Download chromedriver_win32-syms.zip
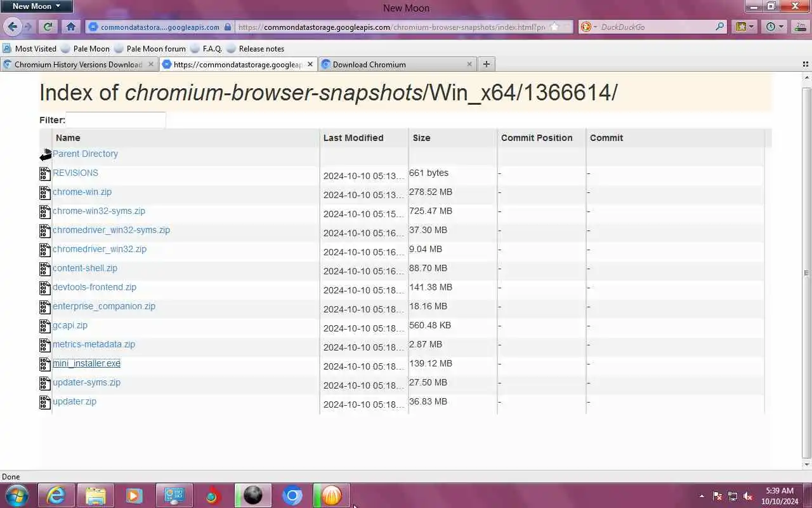The width and height of the screenshot is (812, 508). [x=111, y=230]
